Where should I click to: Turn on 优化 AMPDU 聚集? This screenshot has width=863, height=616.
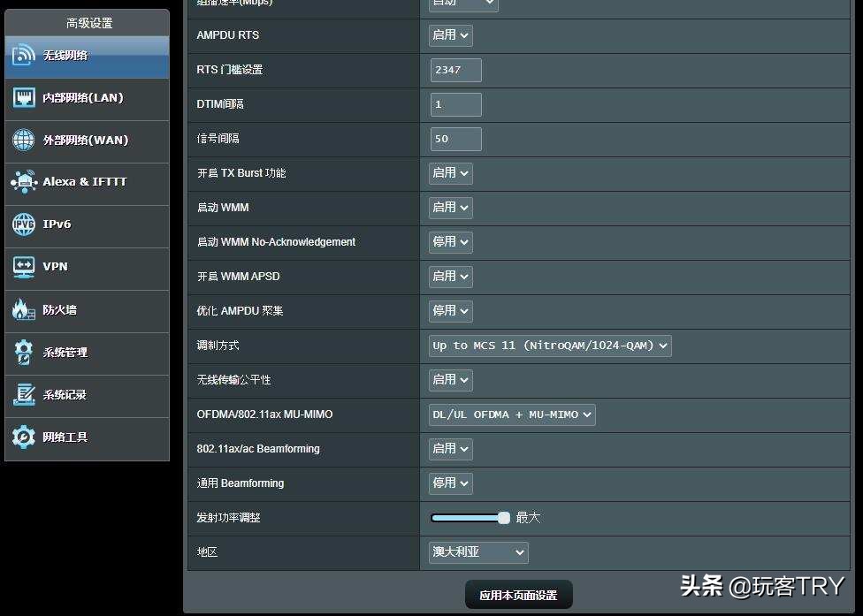449,310
